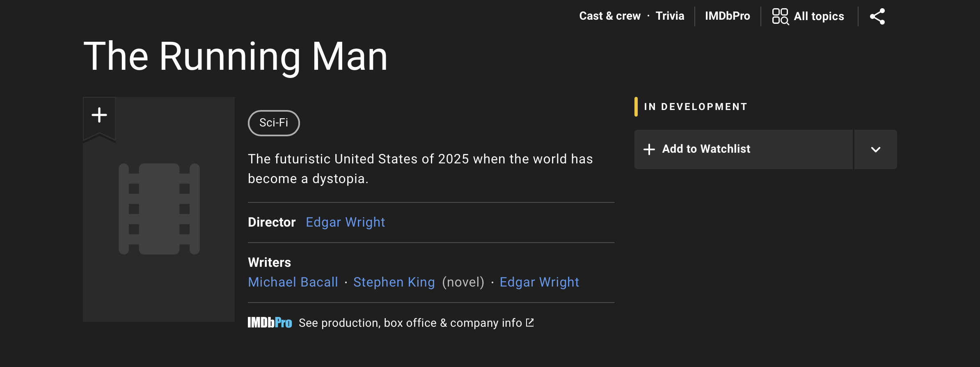Click the IMDbPro logo beside production info
This screenshot has width=980, height=367.
click(270, 323)
